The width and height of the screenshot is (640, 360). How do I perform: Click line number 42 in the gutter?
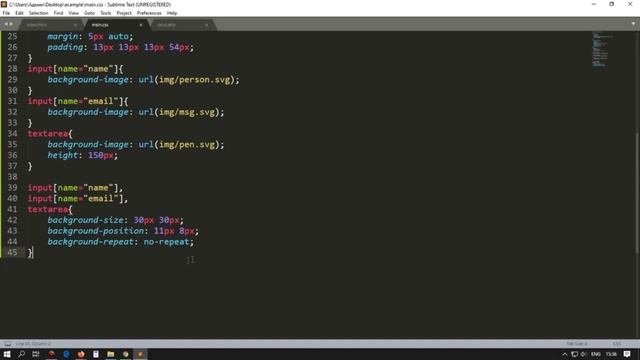point(12,220)
